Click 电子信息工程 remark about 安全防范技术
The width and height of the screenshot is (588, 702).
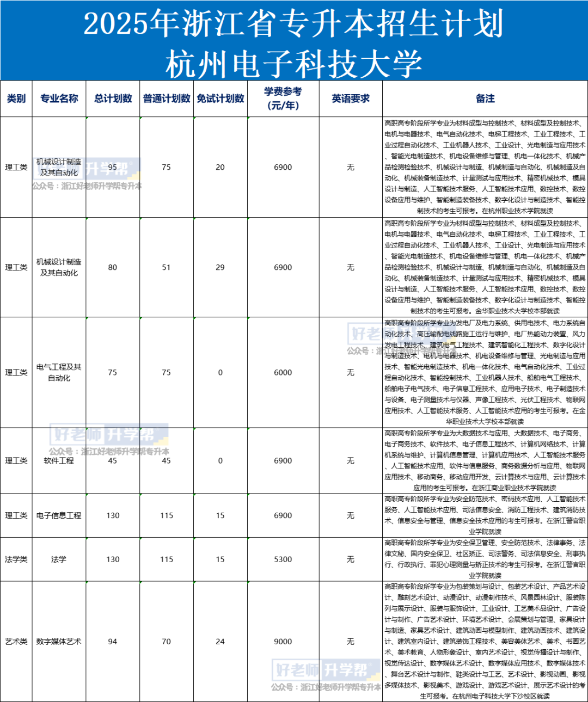tap(485, 515)
